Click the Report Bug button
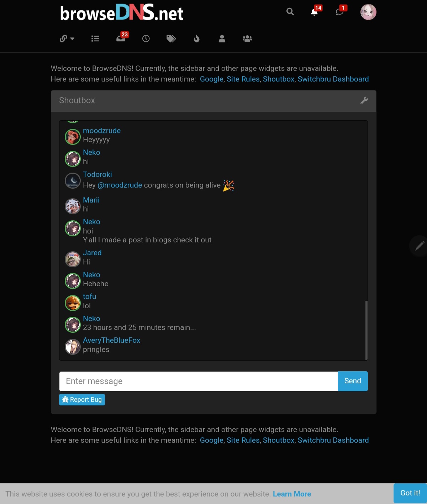This screenshot has width=427, height=504. (82, 400)
